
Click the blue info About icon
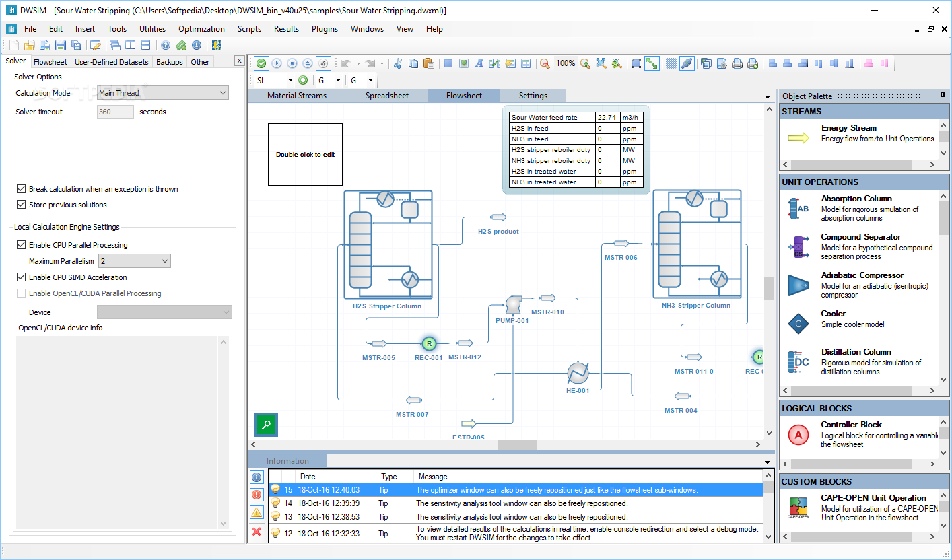(197, 45)
